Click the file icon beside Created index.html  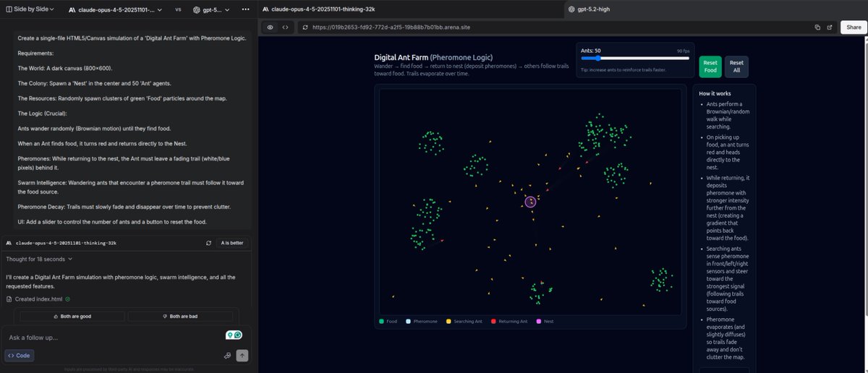[x=9, y=299]
